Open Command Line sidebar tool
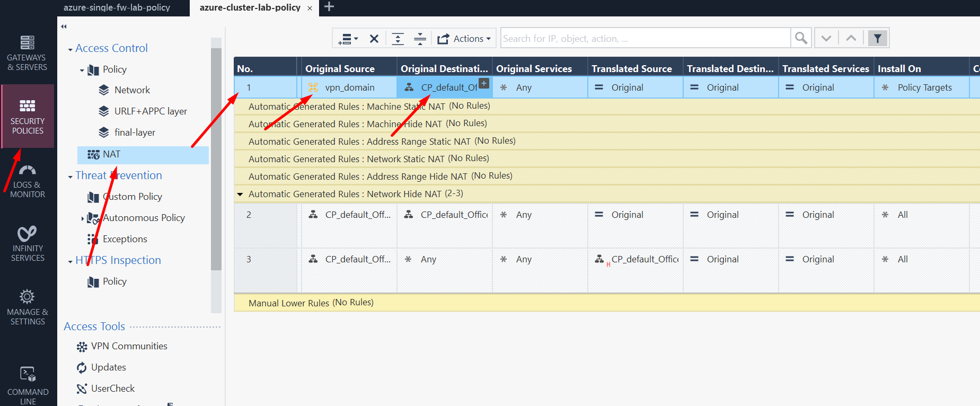The image size is (980, 406). click(x=27, y=384)
